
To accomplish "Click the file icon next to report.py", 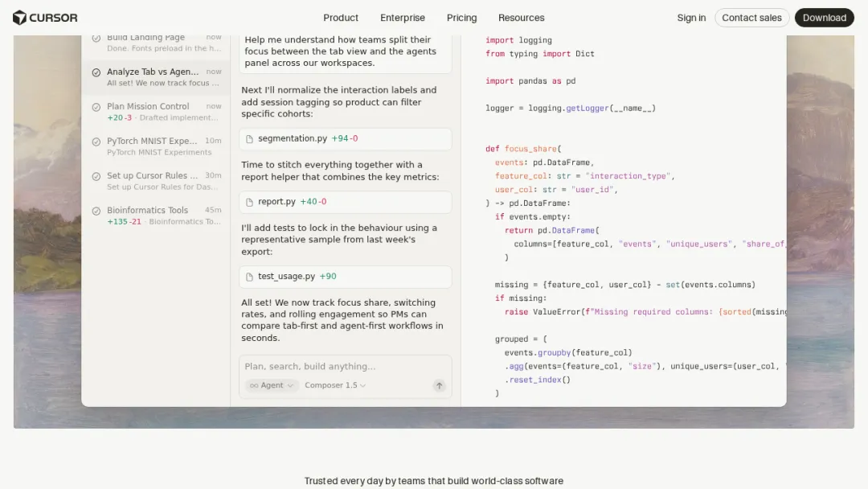I will 249,202.
